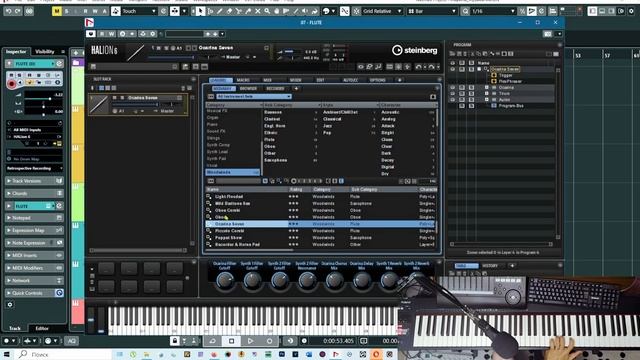Switch to the MIXER tab in HALion
Screen dimensions: 640x360
(296, 80)
